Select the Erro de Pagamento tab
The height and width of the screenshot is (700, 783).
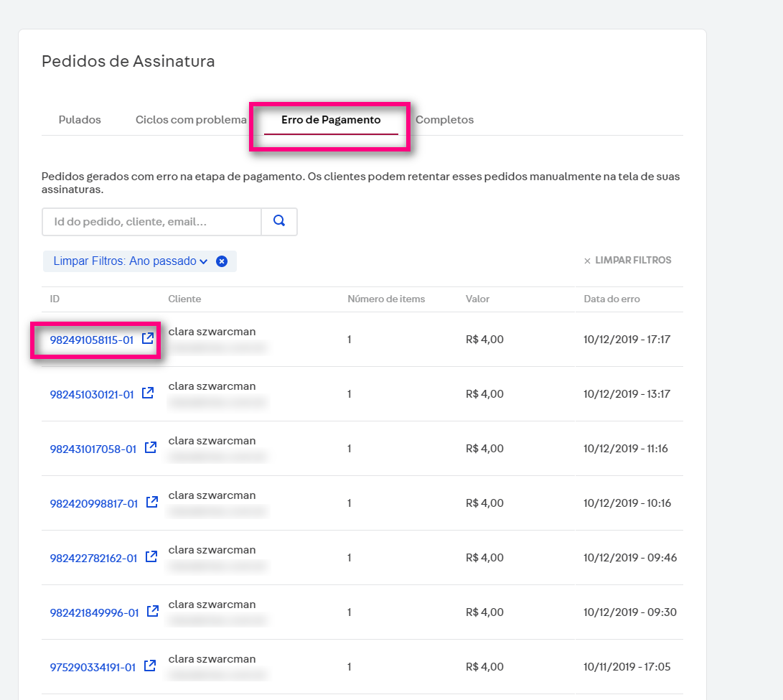pyautogui.click(x=331, y=120)
